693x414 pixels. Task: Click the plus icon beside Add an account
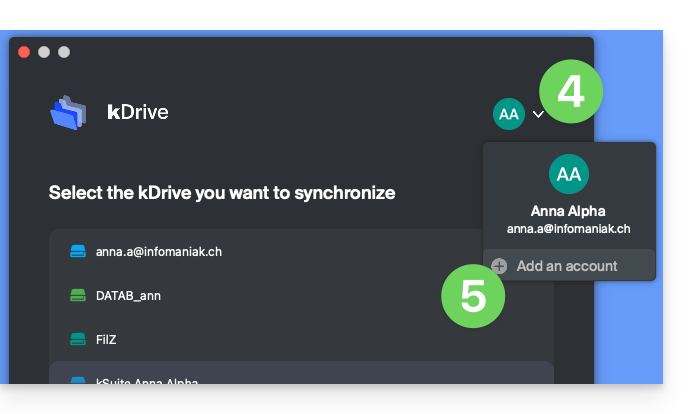click(x=499, y=266)
